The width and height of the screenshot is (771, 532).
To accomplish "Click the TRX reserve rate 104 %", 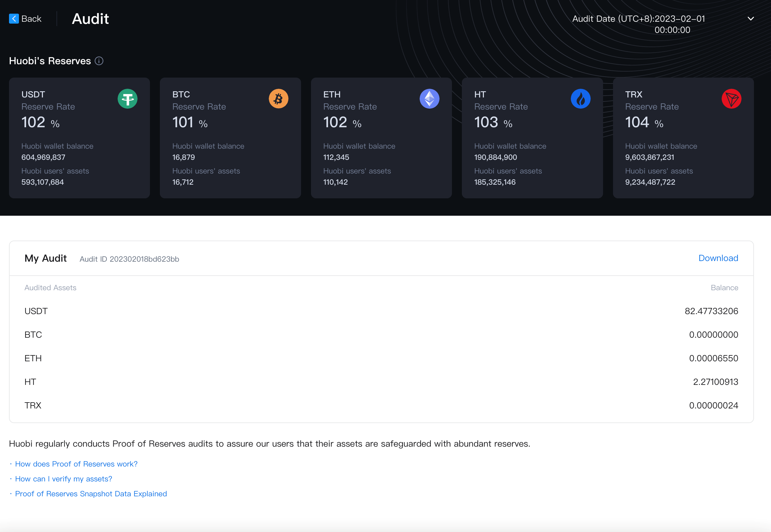I will (644, 122).
